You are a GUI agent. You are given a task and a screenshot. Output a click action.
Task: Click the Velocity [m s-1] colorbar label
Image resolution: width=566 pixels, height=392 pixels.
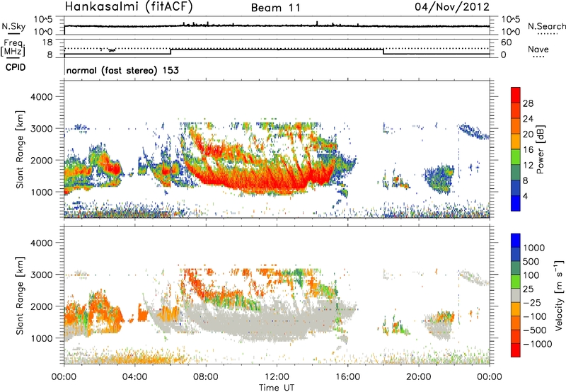[x=559, y=295]
